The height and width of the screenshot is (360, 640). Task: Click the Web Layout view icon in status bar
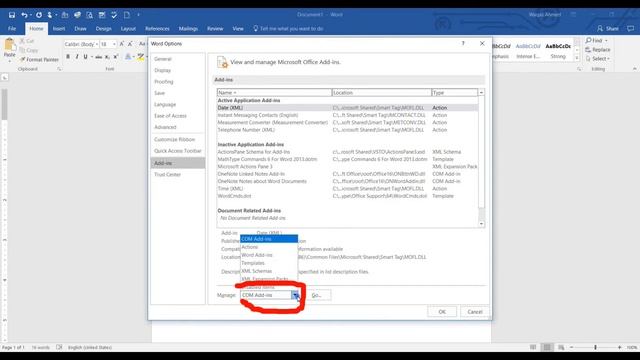561,347
